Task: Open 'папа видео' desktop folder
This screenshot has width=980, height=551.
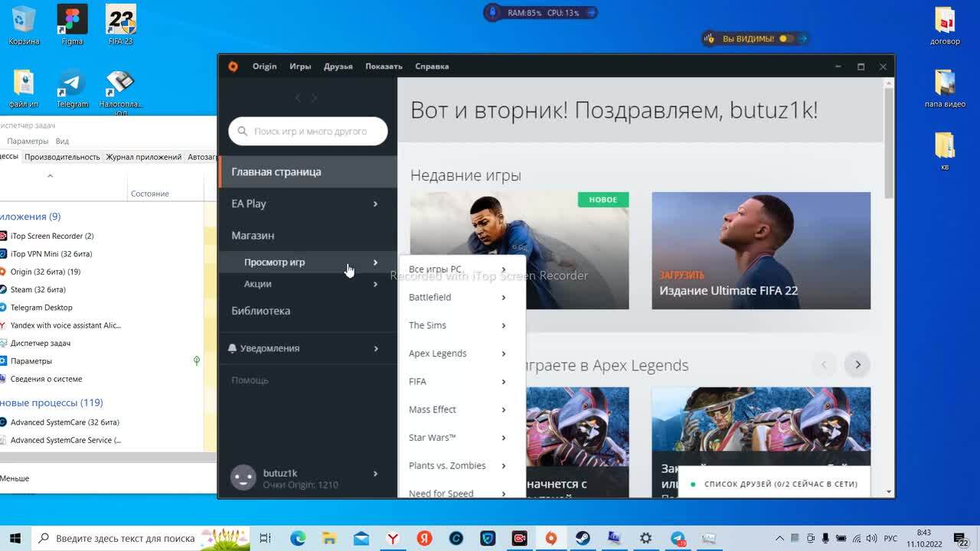Action: [945, 88]
